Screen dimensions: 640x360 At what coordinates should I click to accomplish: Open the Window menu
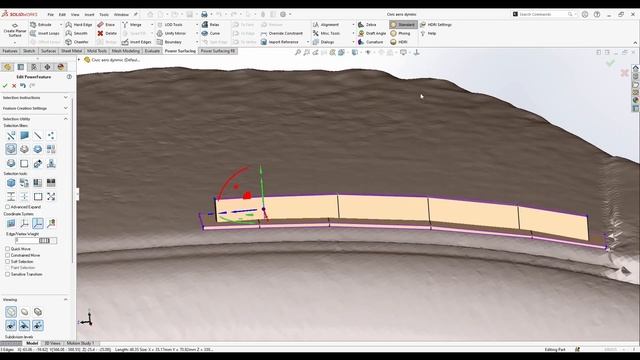click(x=121, y=14)
